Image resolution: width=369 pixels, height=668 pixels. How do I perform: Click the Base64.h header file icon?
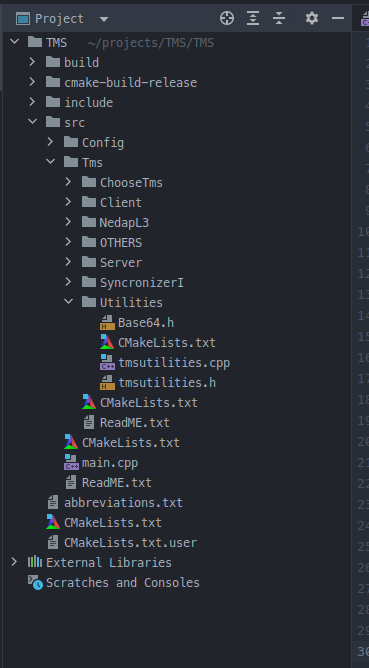(107, 323)
